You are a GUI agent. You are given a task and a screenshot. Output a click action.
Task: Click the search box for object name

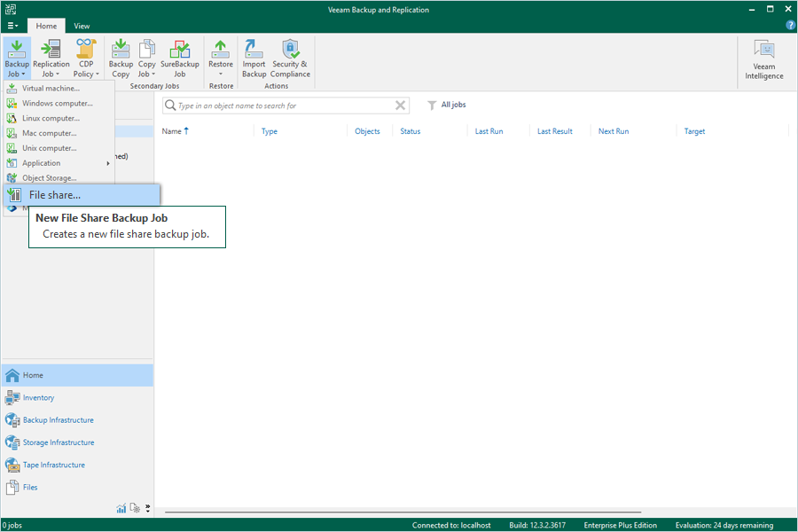pyautogui.click(x=286, y=106)
